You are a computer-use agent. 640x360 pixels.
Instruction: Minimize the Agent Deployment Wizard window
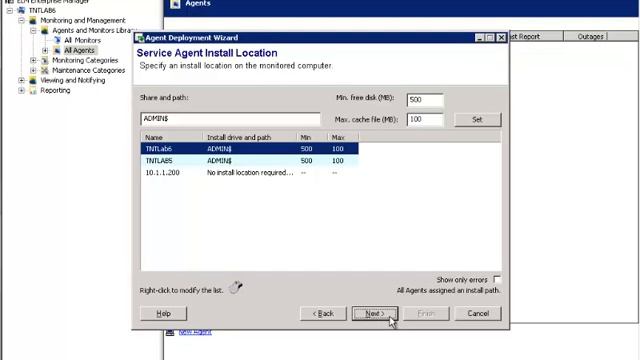coord(480,38)
